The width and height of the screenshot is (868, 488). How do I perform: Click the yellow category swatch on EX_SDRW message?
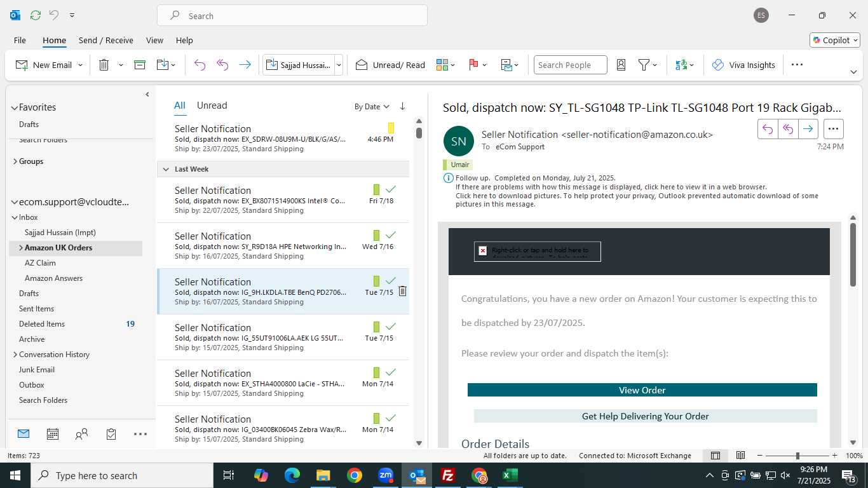click(391, 128)
